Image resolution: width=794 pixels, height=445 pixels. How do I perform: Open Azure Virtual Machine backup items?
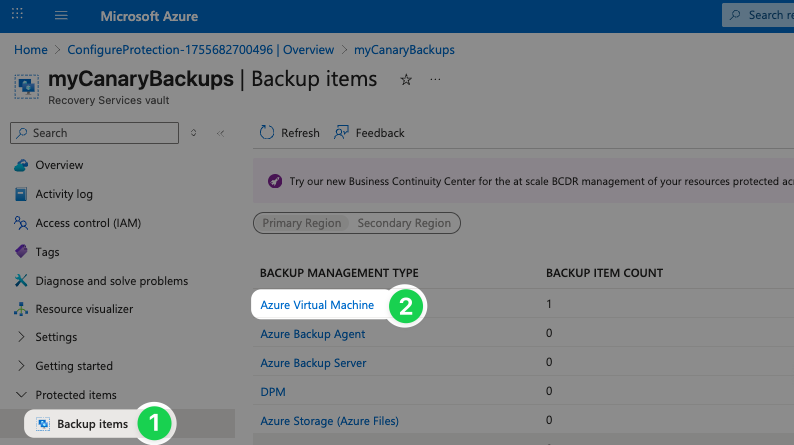(x=317, y=305)
